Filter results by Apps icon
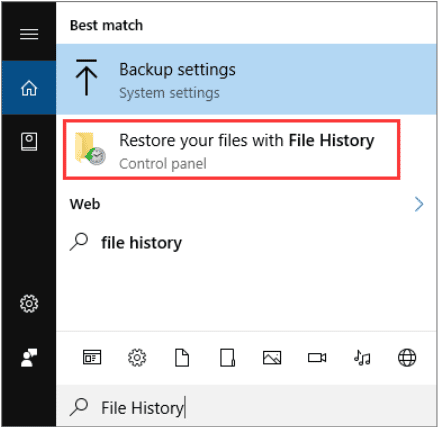This screenshot has width=439, height=428. click(92, 358)
